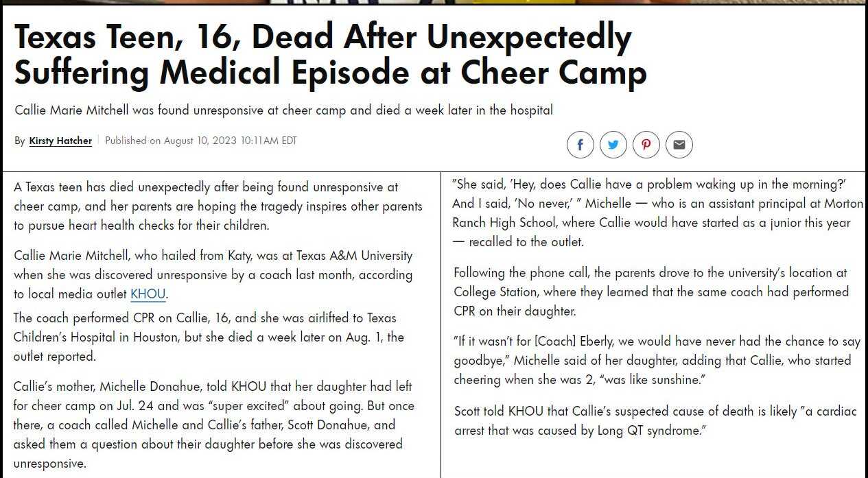Click the paragraph starting 'Callie's mother, Michelle'

click(213, 425)
